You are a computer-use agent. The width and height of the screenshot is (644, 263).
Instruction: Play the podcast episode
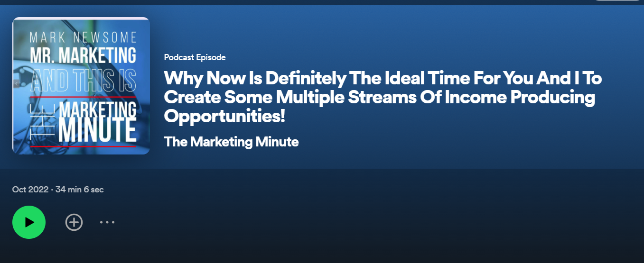pos(29,222)
